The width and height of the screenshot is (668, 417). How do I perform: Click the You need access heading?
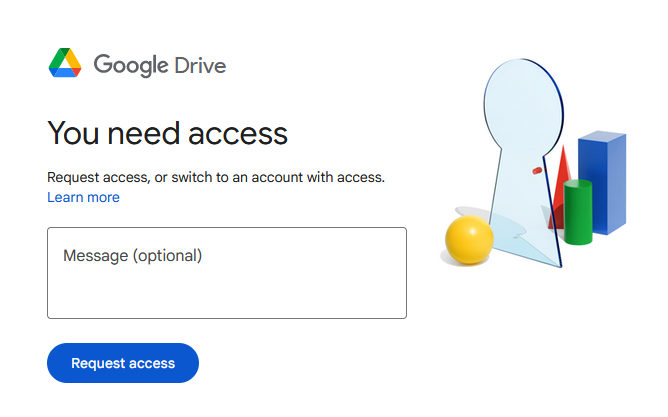point(167,133)
